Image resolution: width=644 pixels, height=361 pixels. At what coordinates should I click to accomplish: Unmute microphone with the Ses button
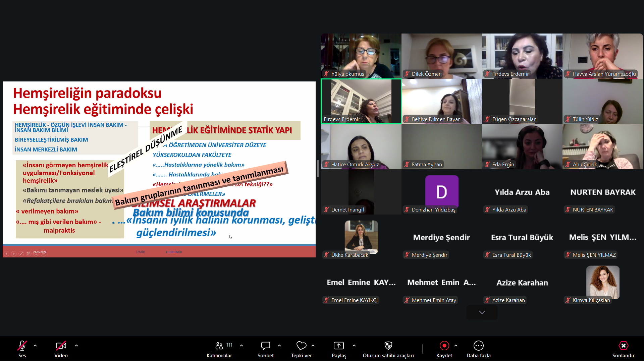(x=22, y=349)
